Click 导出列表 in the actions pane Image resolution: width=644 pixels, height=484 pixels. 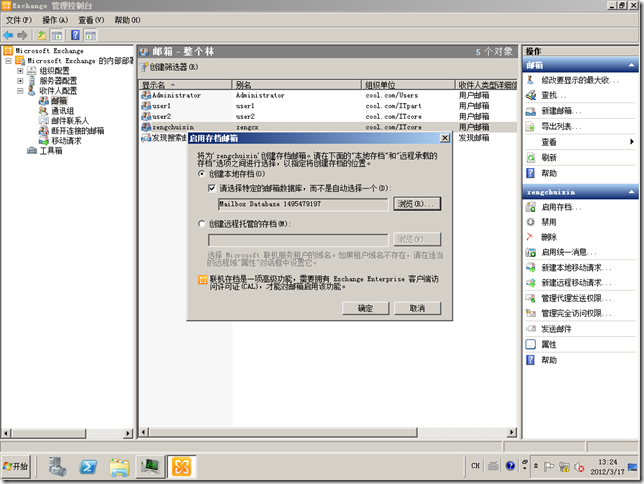[x=561, y=127]
